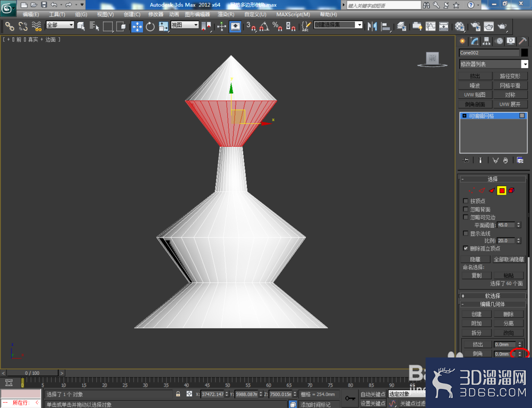This screenshot has width=532, height=408.
Task: Select Vertex sub-object level icon
Action: pos(472,190)
